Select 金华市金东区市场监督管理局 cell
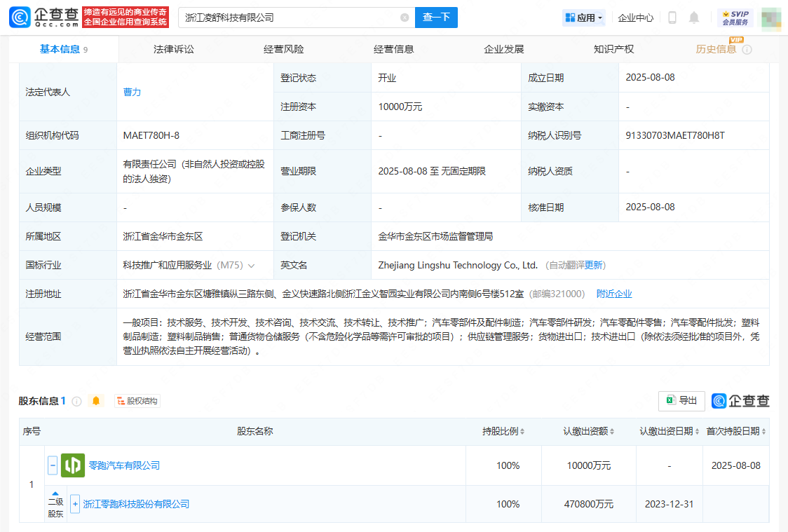Image resolution: width=788 pixels, height=532 pixels. click(435, 236)
